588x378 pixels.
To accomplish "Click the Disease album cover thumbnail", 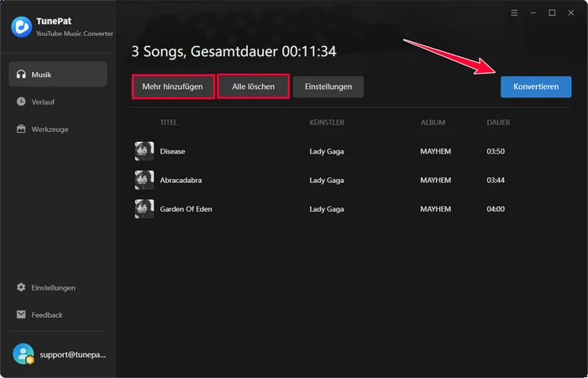I will tap(144, 151).
